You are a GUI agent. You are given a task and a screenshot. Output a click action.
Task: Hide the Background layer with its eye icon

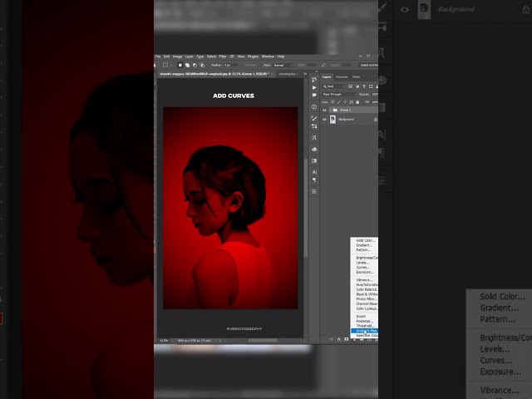click(324, 120)
